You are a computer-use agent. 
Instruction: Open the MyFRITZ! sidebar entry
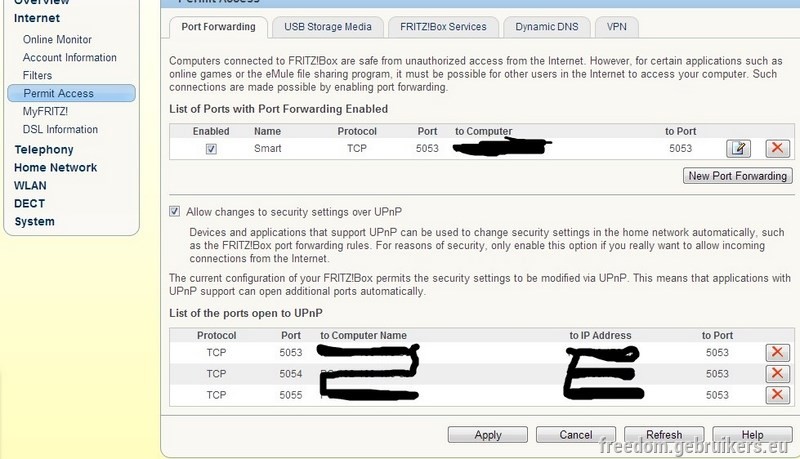(x=45, y=112)
